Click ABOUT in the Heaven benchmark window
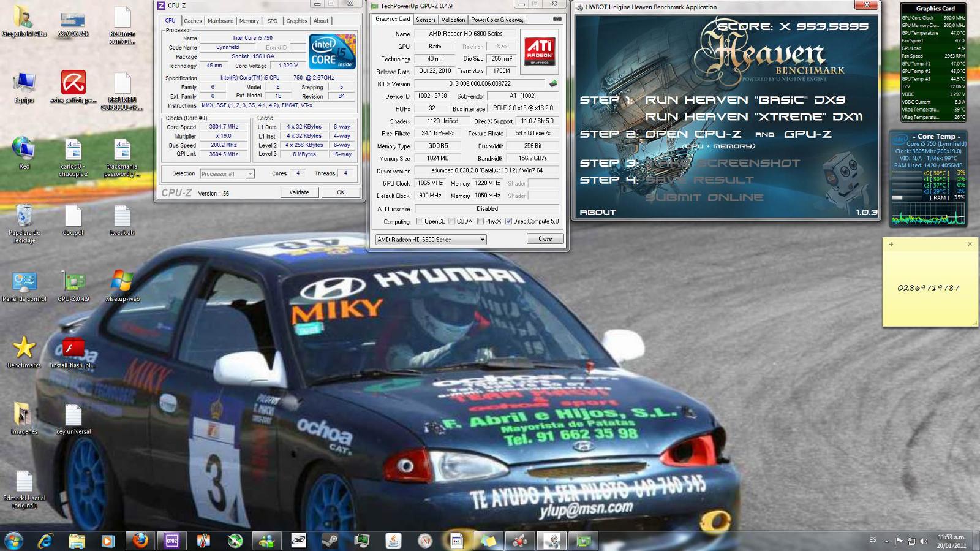Image resolution: width=980 pixels, height=551 pixels. tap(598, 212)
